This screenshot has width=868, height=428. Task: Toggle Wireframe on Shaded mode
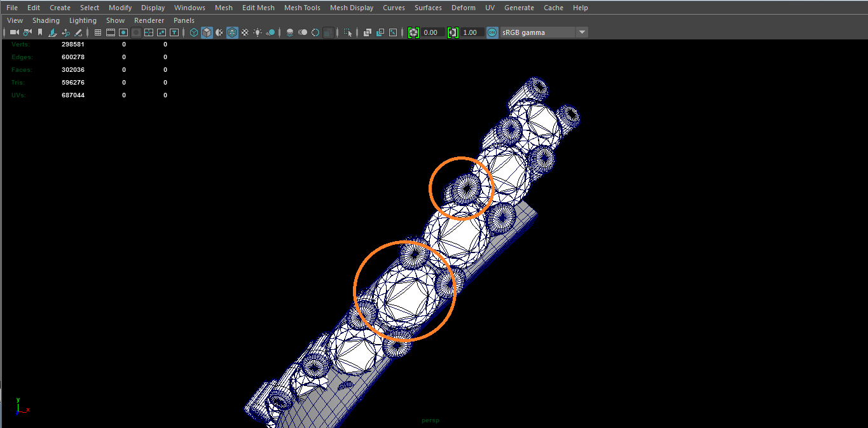[232, 32]
